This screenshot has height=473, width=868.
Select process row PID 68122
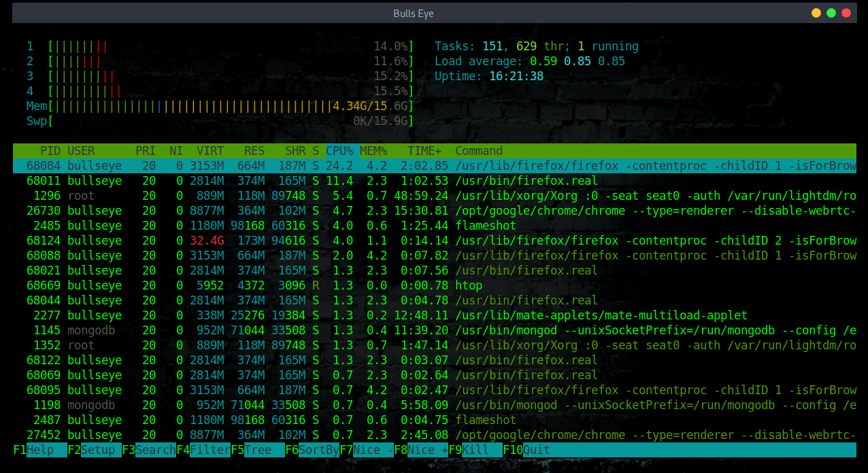pos(435,360)
